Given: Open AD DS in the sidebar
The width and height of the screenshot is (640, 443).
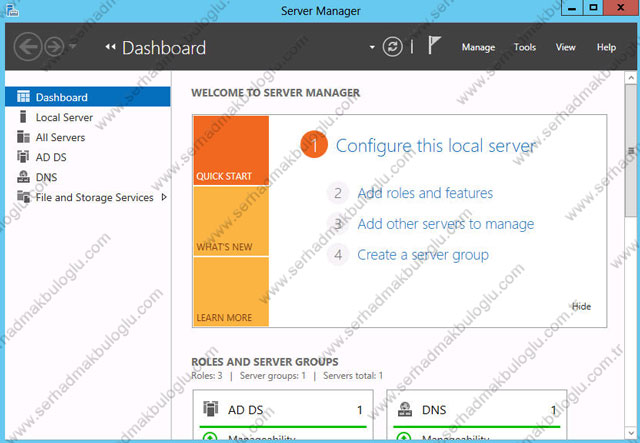Looking at the screenshot, I should coord(88,157).
